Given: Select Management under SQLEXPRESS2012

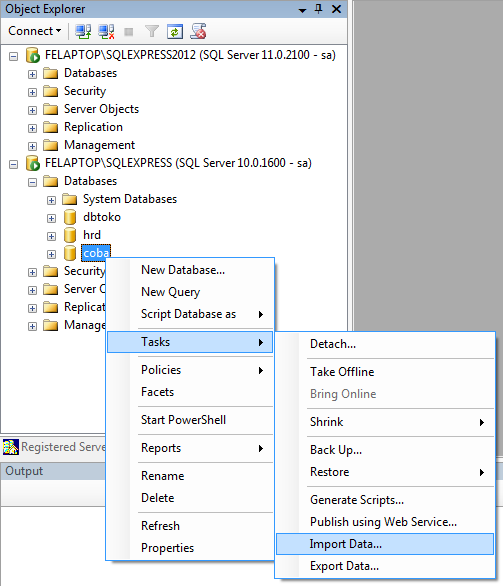Looking at the screenshot, I should click(x=99, y=145).
